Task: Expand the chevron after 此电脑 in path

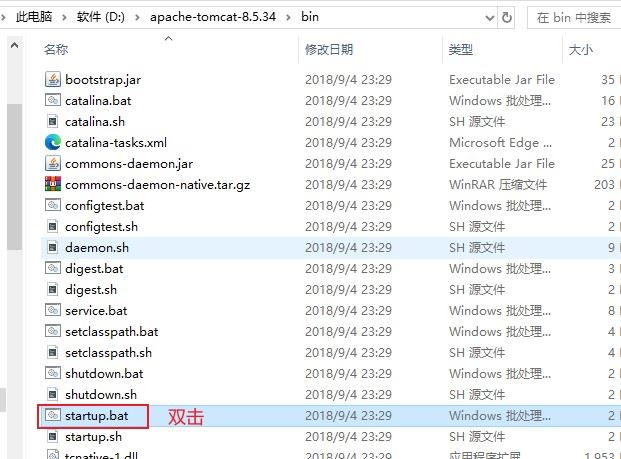Action: coord(64,17)
